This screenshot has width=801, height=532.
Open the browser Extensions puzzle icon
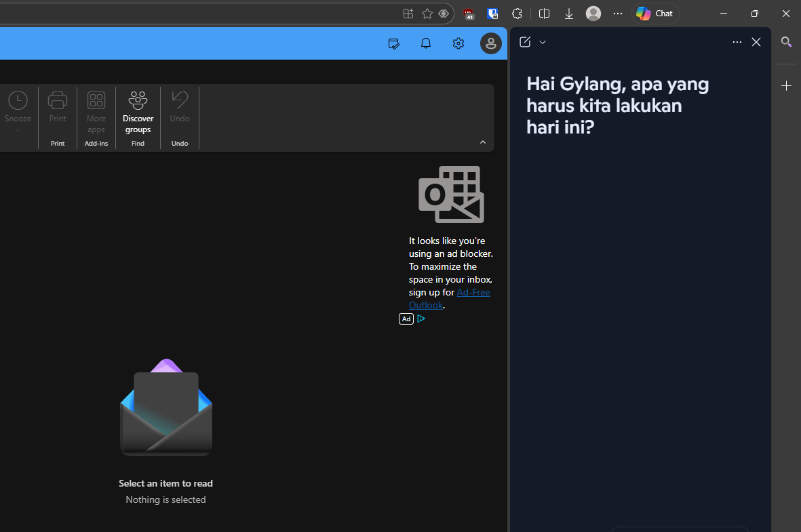coord(517,14)
